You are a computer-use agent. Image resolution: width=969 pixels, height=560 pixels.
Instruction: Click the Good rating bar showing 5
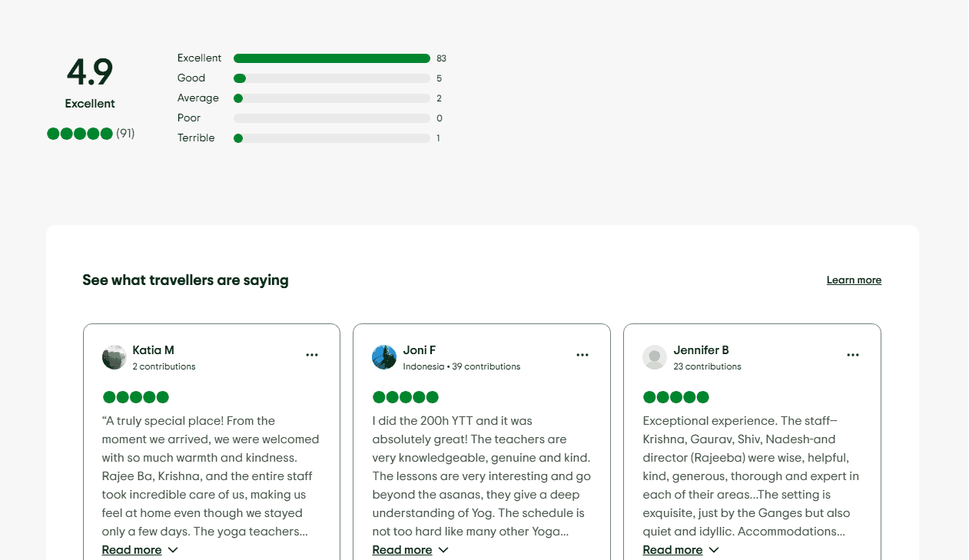point(331,78)
